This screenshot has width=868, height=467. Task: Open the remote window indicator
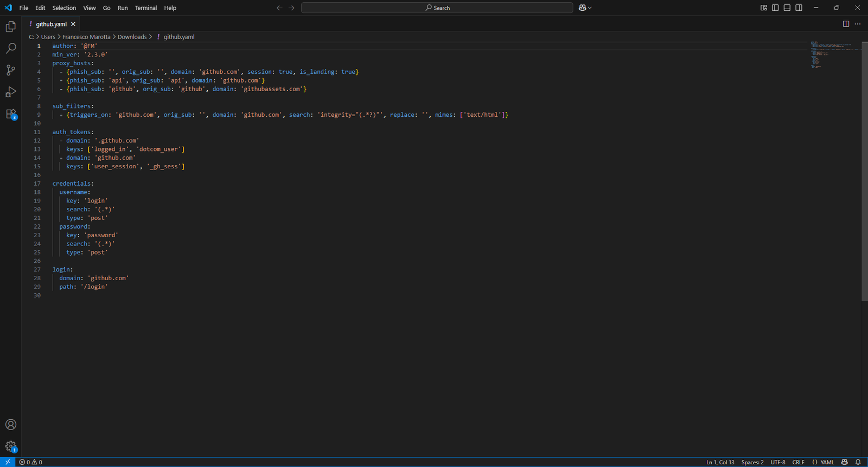pos(8,462)
